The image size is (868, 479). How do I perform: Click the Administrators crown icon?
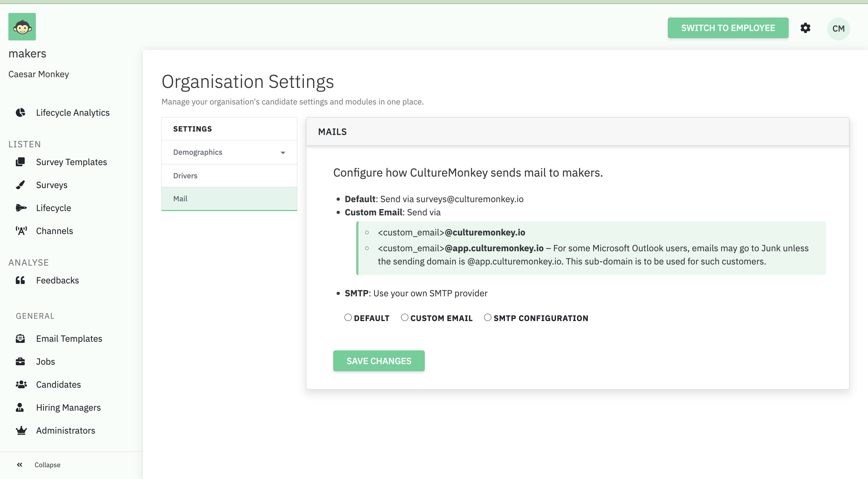point(21,430)
